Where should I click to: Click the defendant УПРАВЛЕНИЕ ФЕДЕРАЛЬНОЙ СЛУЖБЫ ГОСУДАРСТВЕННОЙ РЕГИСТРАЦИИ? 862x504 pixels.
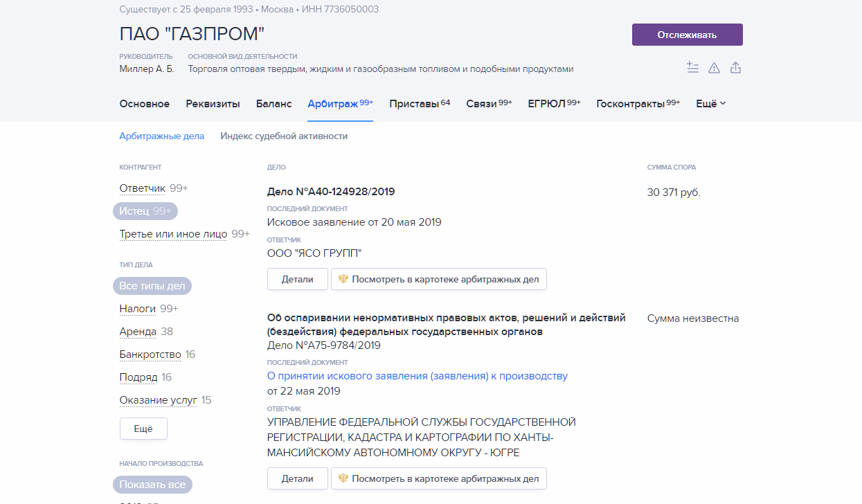click(x=422, y=438)
